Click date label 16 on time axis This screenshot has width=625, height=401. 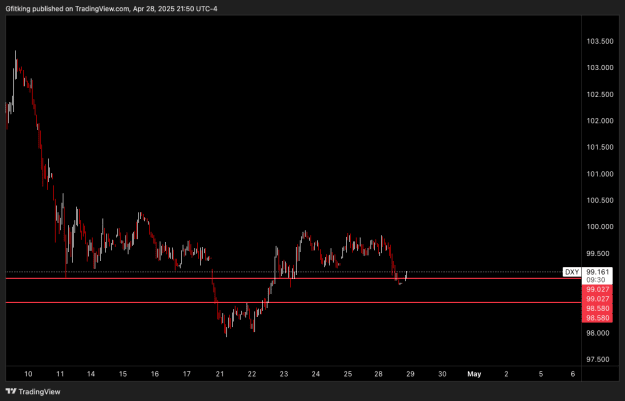tap(155, 374)
